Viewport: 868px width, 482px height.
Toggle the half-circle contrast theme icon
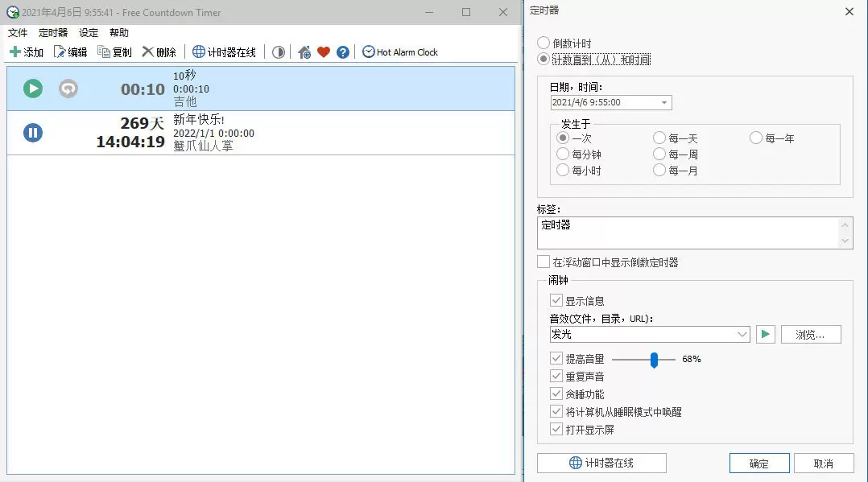279,52
